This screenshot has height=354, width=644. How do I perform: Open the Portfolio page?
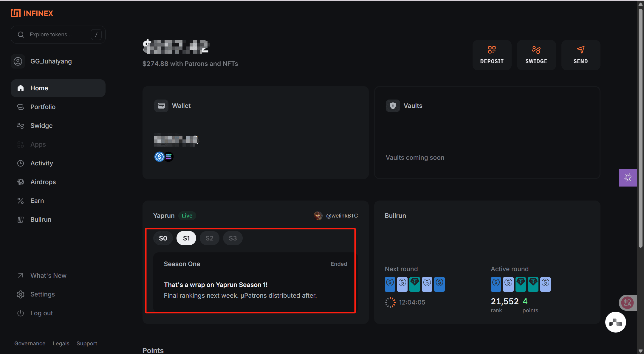click(58, 107)
